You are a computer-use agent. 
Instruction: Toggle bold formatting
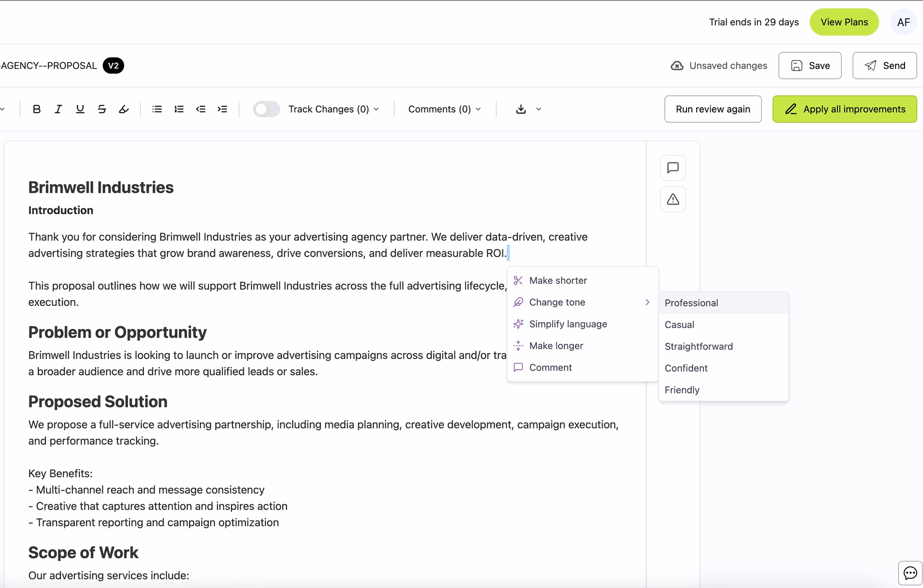[x=37, y=109]
